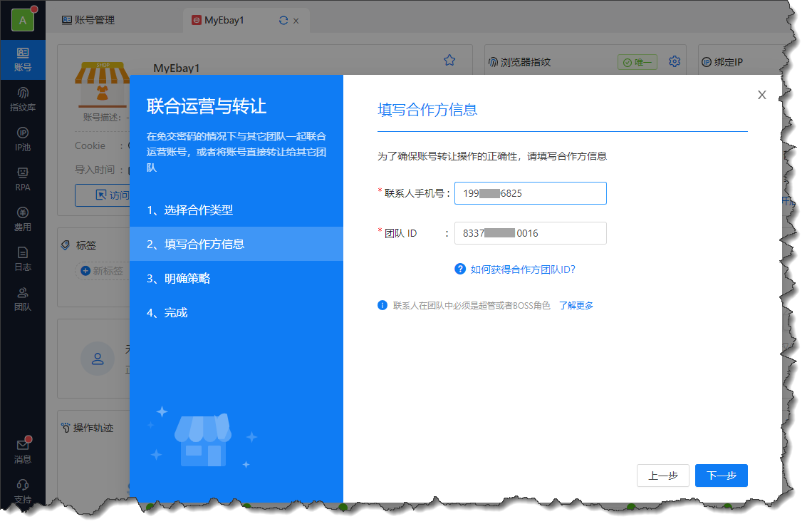This screenshot has width=812, height=529.
Task: Open the 团队 team sidebar icon
Action: point(23,299)
